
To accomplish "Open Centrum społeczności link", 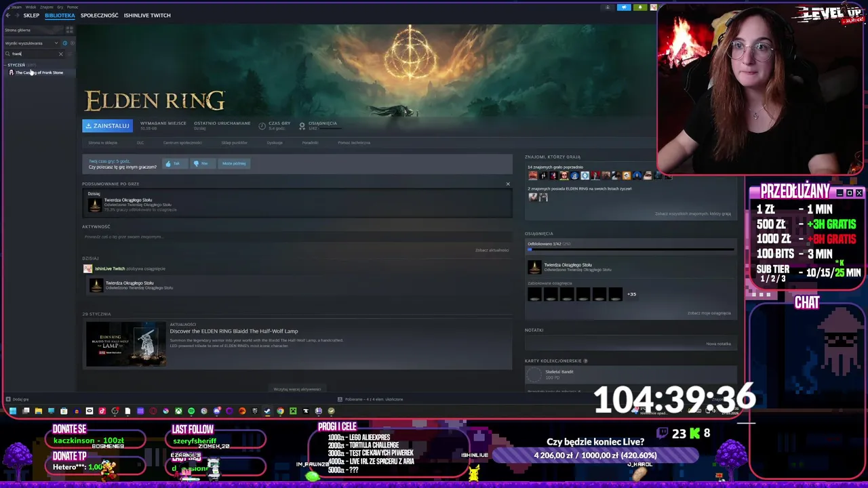I will [182, 143].
